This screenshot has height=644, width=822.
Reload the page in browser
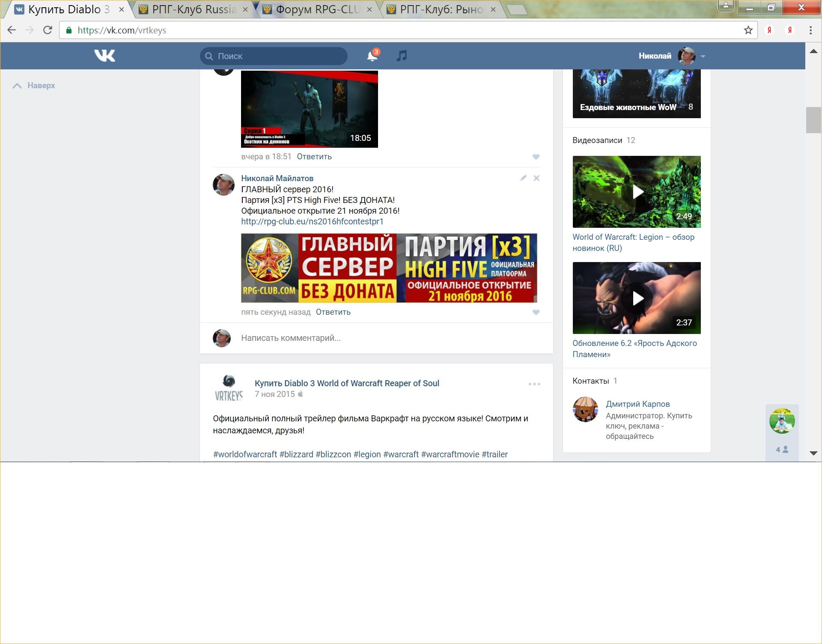(48, 30)
